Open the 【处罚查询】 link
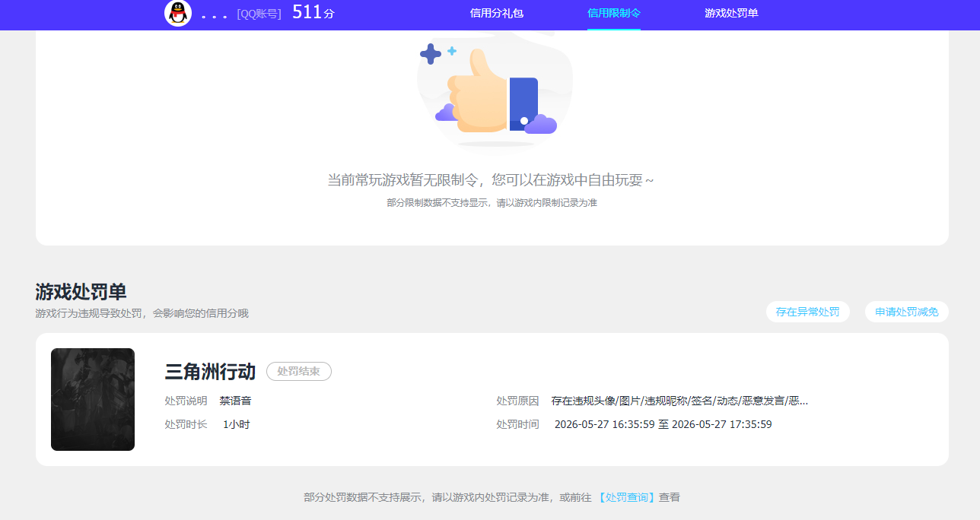Image resolution: width=980 pixels, height=520 pixels. (x=626, y=497)
